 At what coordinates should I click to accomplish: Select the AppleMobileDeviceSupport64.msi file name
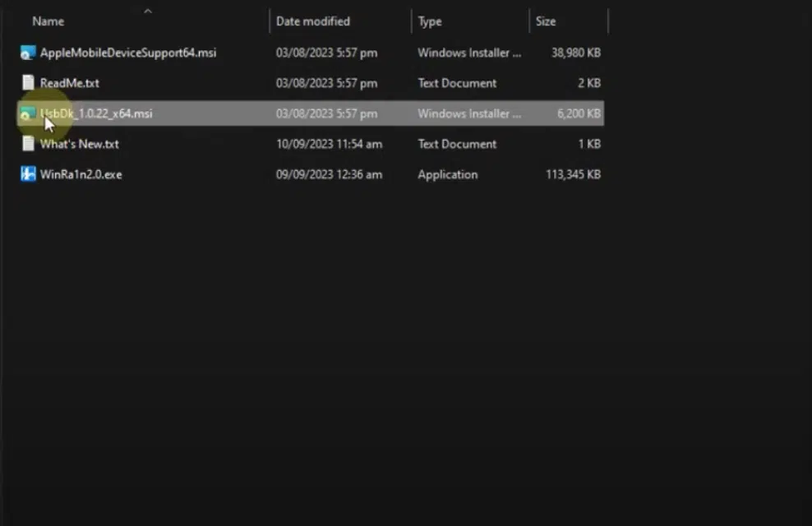(x=128, y=53)
